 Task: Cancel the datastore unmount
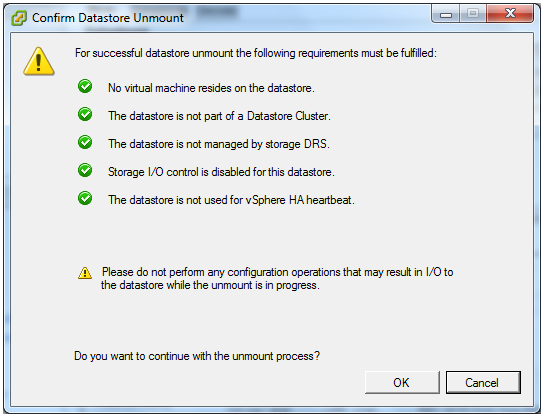pyautogui.click(x=483, y=382)
